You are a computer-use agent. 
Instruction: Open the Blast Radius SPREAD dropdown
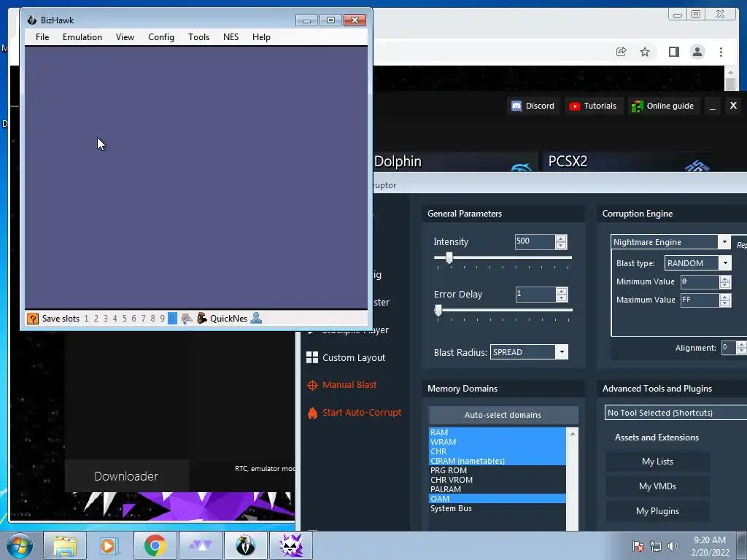coord(529,352)
